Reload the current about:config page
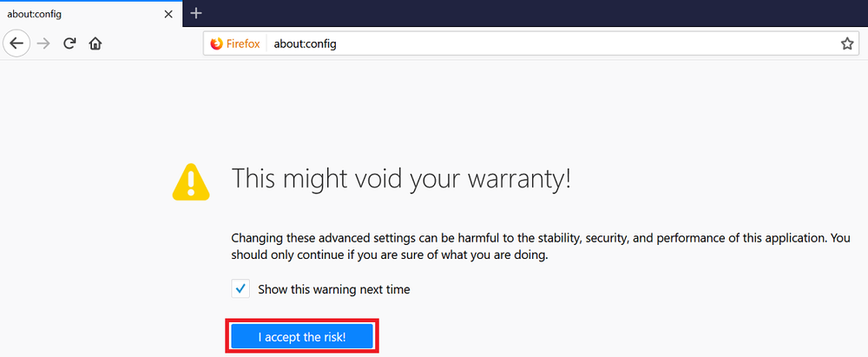The height and width of the screenshot is (357, 868). (x=69, y=43)
